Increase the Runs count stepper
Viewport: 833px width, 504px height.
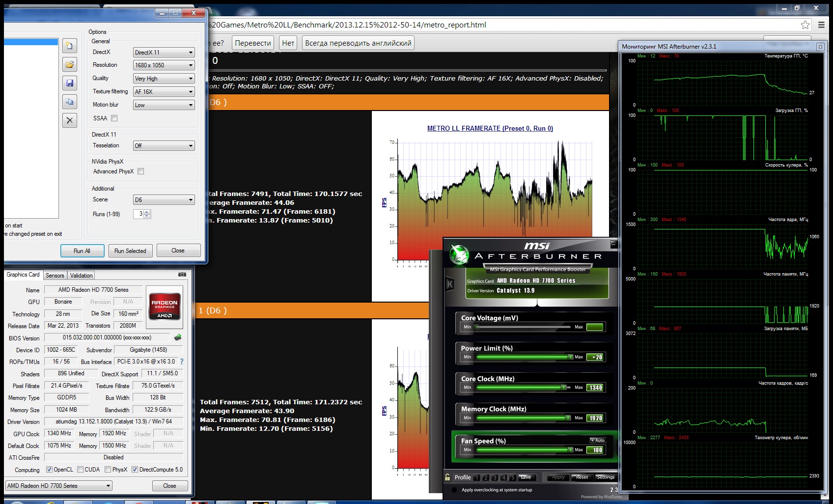147,212
